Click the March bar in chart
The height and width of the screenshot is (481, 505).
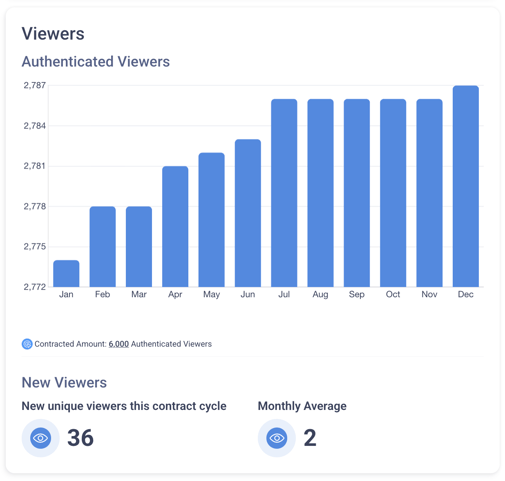[x=139, y=246]
